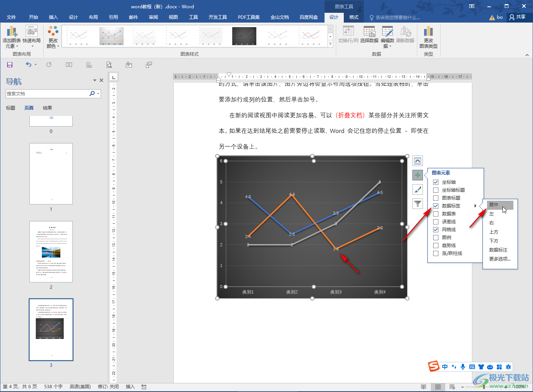This screenshot has width=533, height=392.
Task: Open Sogou toolbox grid icon
Action: pyautogui.click(x=499, y=367)
